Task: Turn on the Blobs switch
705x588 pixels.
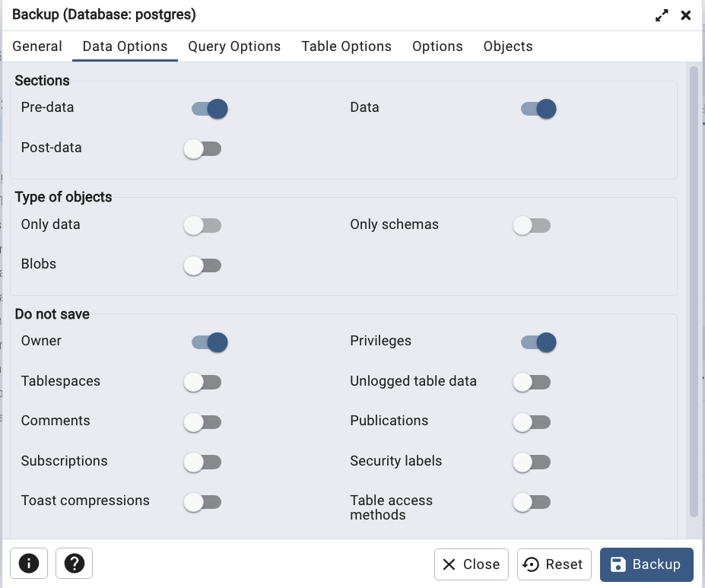Action: click(x=202, y=265)
